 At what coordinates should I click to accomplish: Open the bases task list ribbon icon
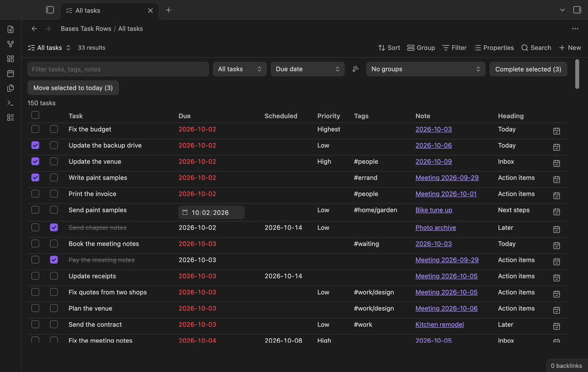click(10, 117)
